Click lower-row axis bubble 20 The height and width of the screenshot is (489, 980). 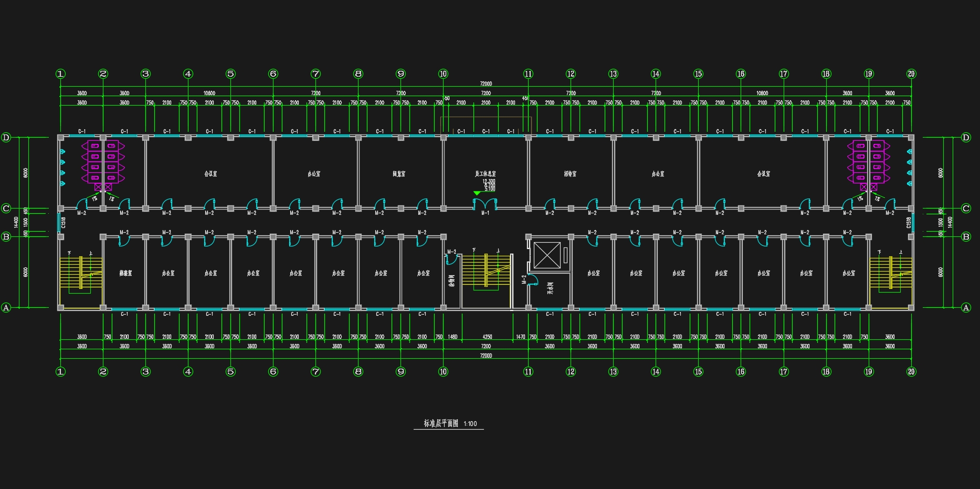click(x=911, y=371)
